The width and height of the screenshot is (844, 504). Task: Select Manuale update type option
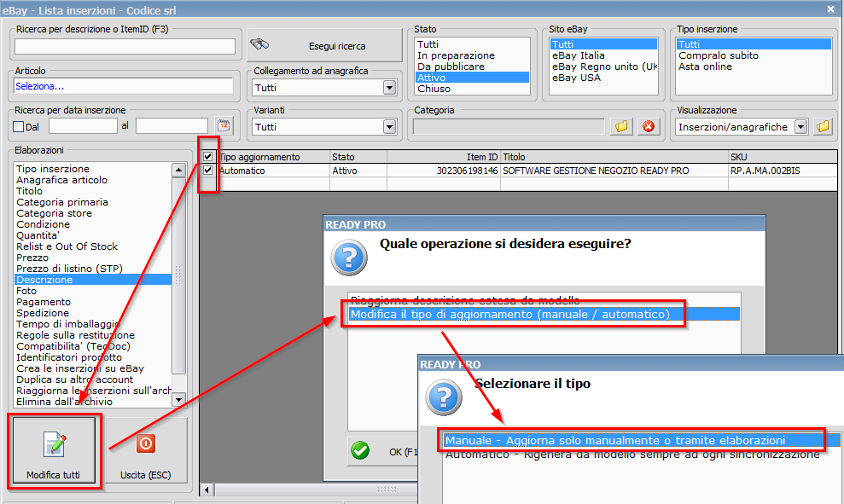pyautogui.click(x=642, y=441)
